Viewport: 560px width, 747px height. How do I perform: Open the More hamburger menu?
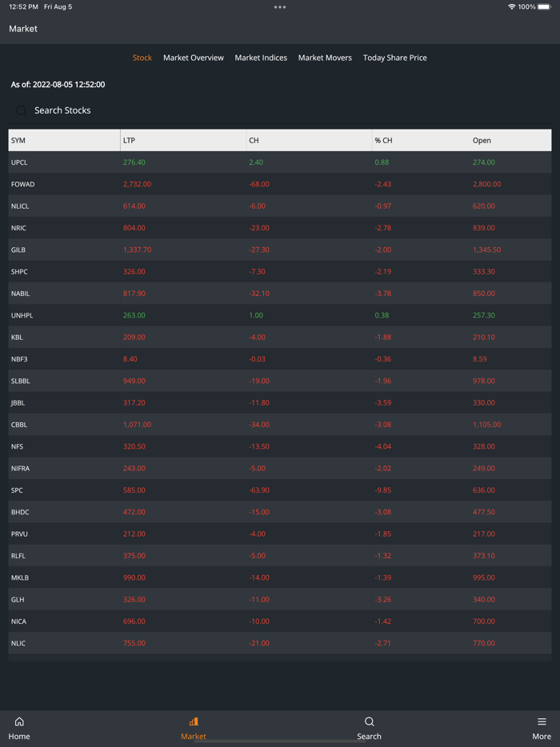542,721
